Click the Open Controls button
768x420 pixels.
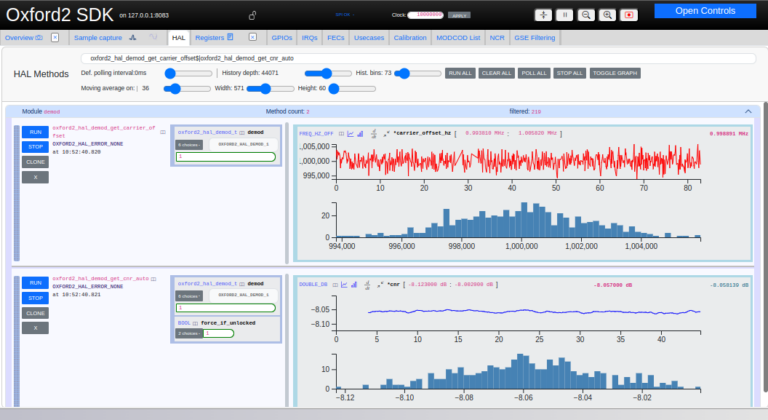pyautogui.click(x=705, y=11)
